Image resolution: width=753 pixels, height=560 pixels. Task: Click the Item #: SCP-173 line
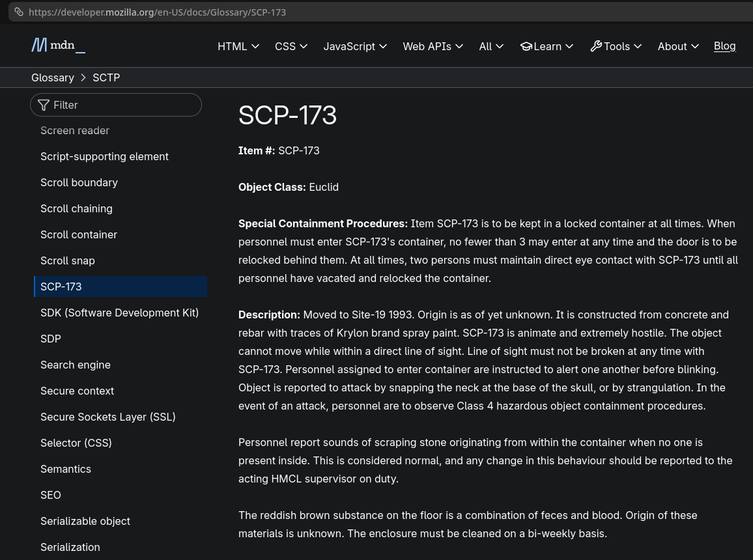279,150
